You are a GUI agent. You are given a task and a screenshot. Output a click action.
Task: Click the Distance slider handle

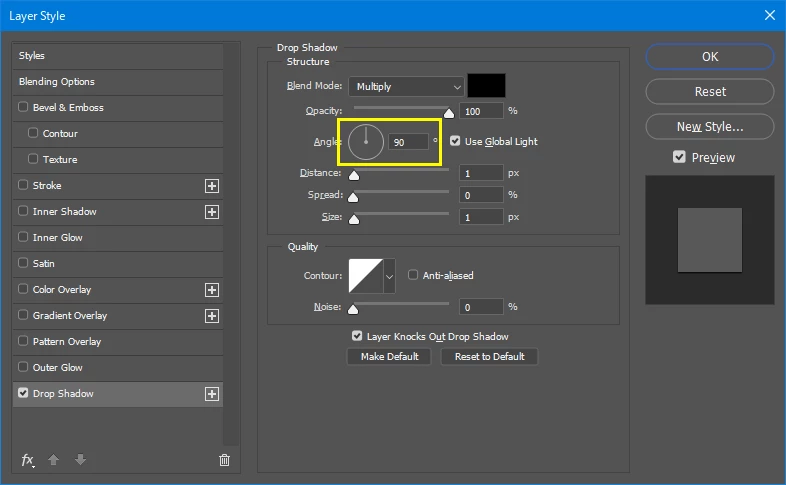point(354,175)
